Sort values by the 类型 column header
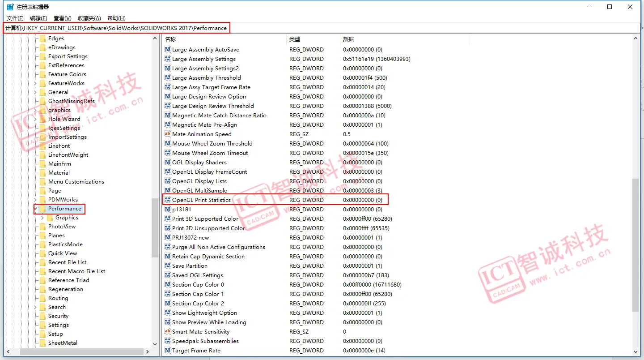Image resolution: width=644 pixels, height=360 pixels. pos(313,39)
